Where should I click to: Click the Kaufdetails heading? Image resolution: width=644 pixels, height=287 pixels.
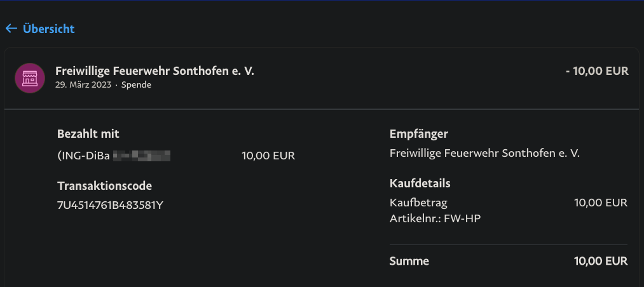(x=420, y=184)
